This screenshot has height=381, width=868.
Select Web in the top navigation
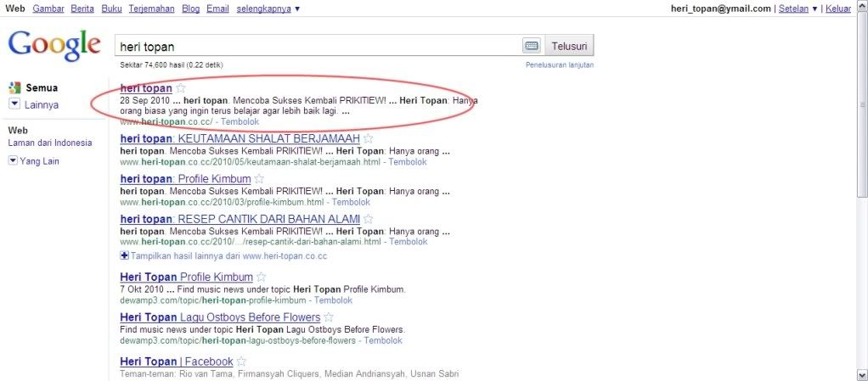click(x=15, y=8)
